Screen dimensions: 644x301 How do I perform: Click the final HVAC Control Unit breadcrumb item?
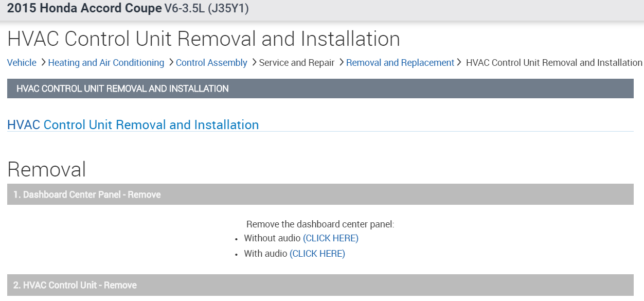[554, 63]
